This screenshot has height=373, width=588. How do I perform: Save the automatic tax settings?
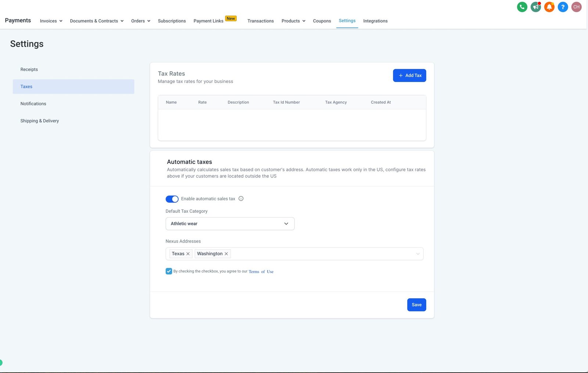(x=416, y=305)
